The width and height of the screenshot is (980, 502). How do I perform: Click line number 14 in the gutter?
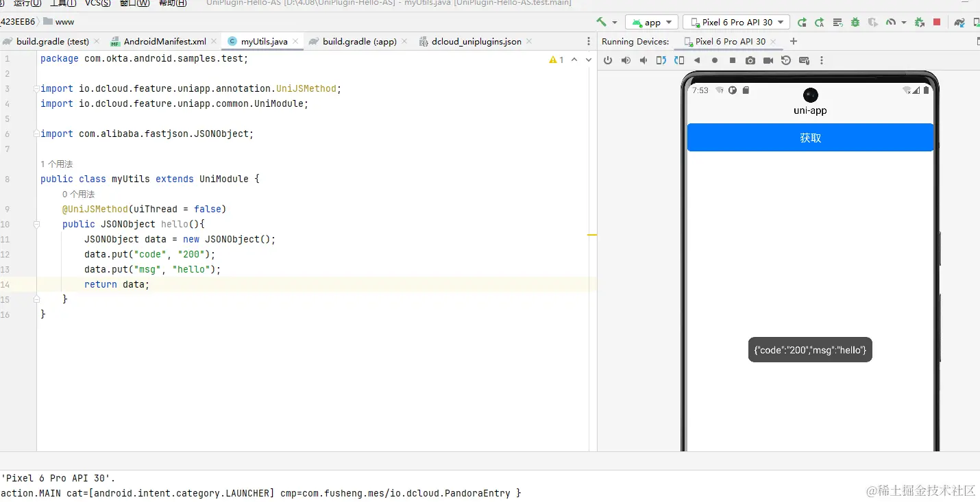(x=5, y=284)
